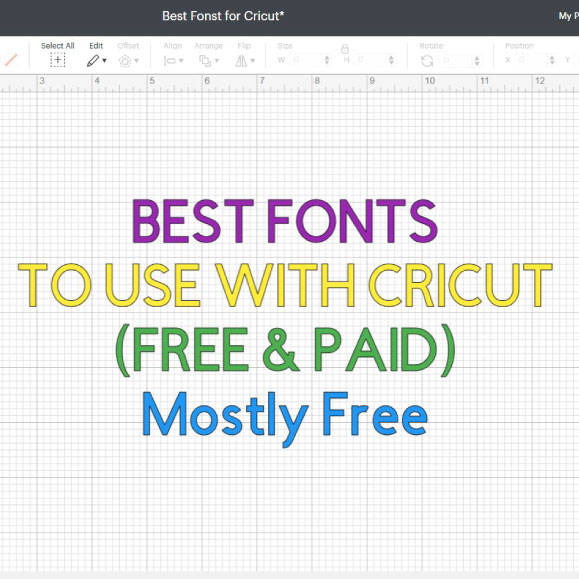Adjust the width stepper arrows
The height and width of the screenshot is (579, 579).
point(327,60)
